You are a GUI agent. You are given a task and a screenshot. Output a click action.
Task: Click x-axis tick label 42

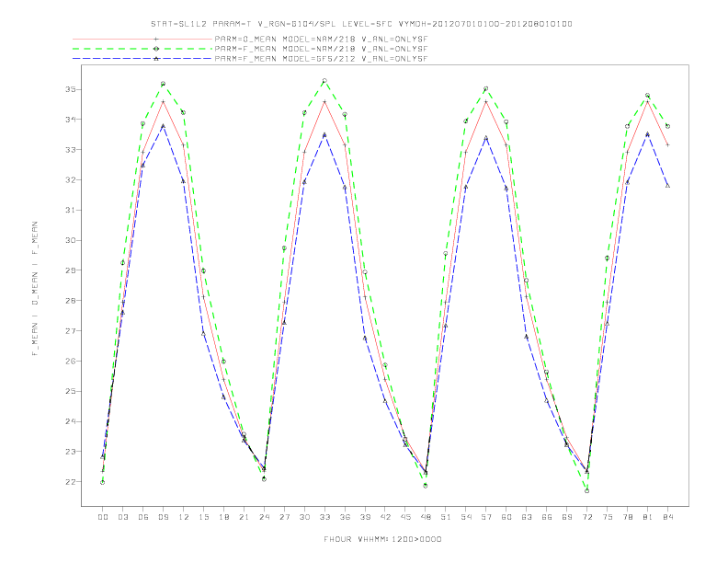(x=385, y=517)
